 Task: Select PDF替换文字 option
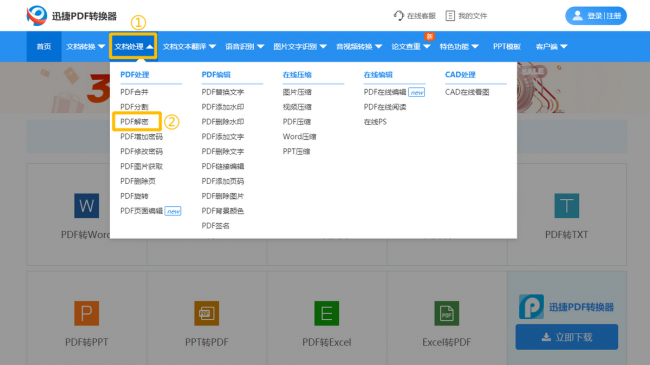coord(223,92)
